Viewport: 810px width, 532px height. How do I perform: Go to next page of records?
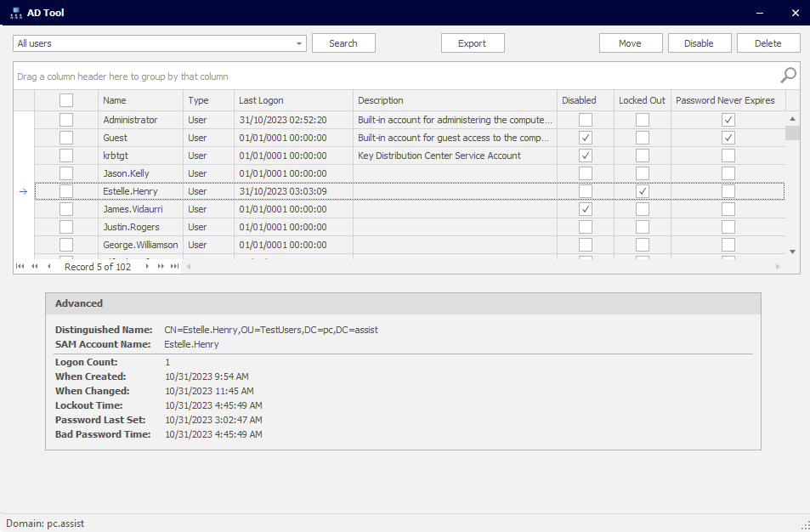click(x=161, y=267)
